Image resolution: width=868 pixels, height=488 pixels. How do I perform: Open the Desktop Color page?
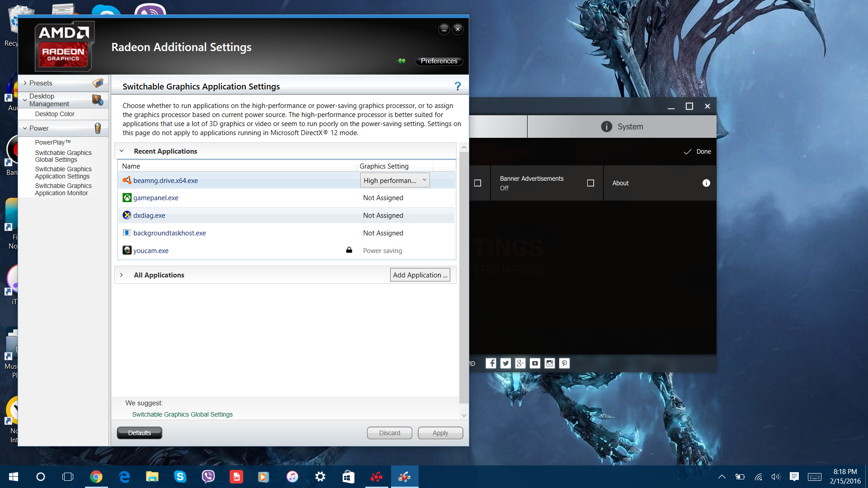tap(55, 114)
